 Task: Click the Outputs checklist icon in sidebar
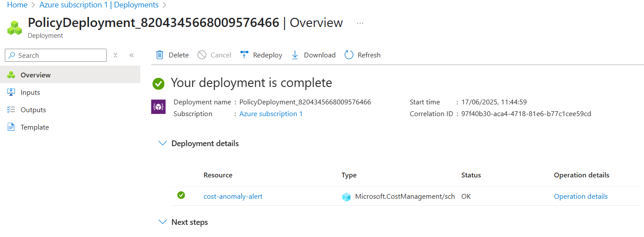(x=11, y=110)
